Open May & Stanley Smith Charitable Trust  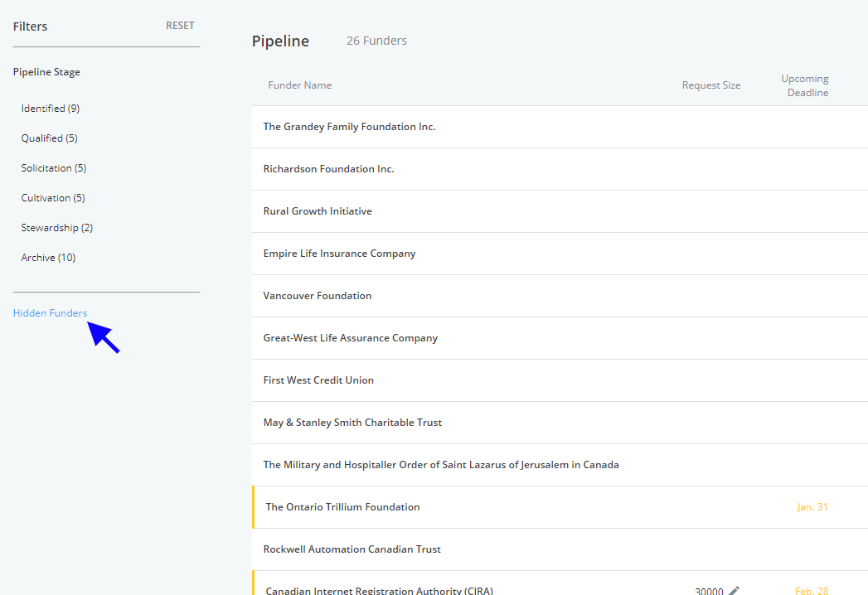560,423
